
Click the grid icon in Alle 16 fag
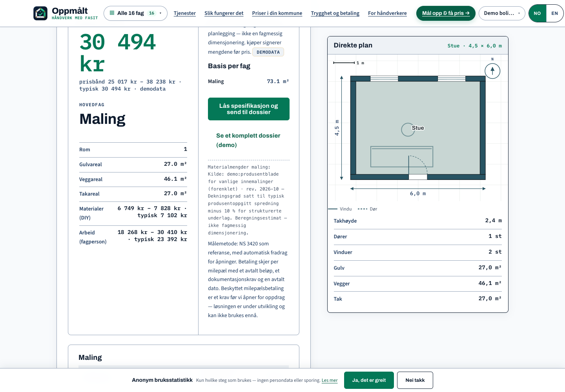(x=112, y=13)
